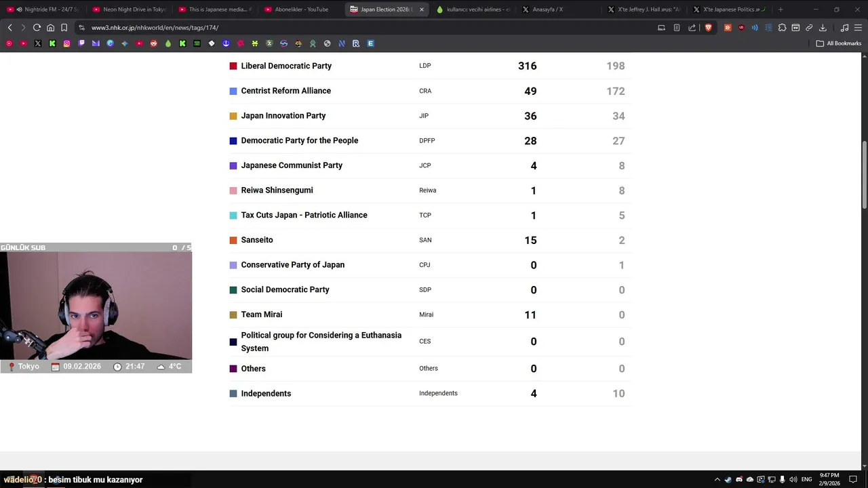Toggle the uBlock Origin extension icon
The image size is (868, 488).
click(741, 28)
